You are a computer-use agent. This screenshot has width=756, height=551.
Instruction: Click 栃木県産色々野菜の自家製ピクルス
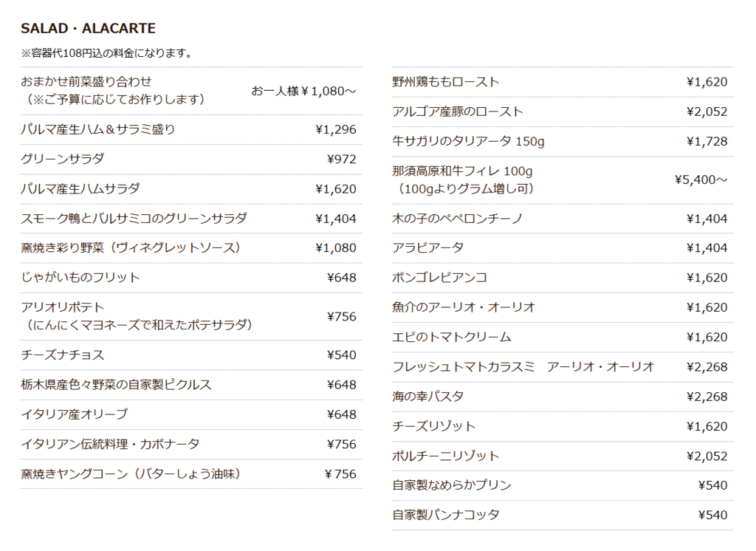[116, 385]
